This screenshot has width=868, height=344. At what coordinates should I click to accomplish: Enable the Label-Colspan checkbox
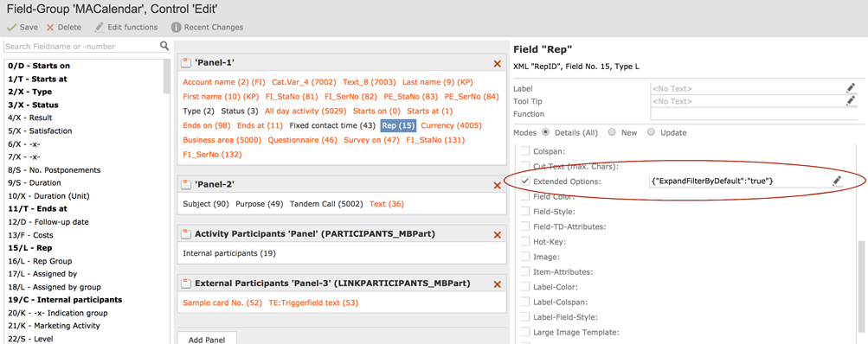click(x=524, y=303)
